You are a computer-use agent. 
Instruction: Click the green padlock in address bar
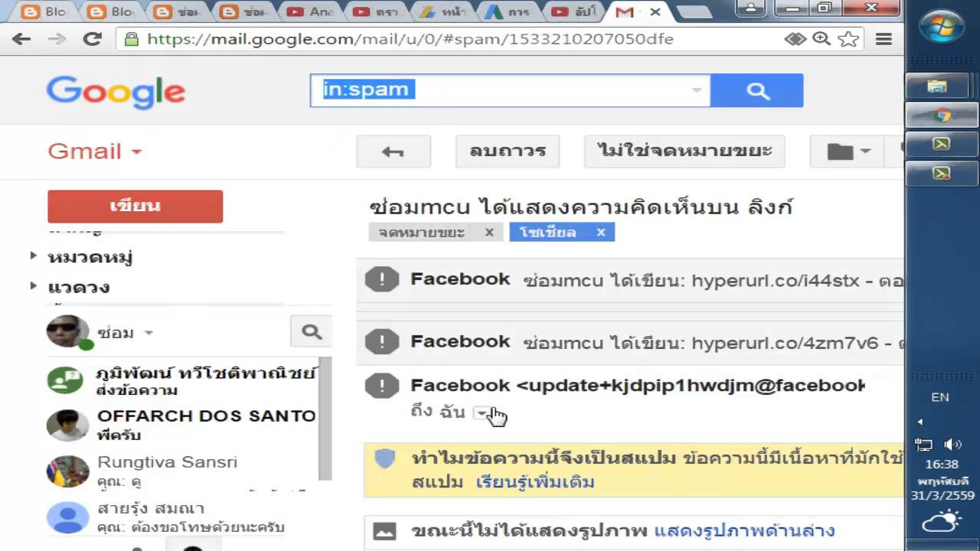[132, 39]
